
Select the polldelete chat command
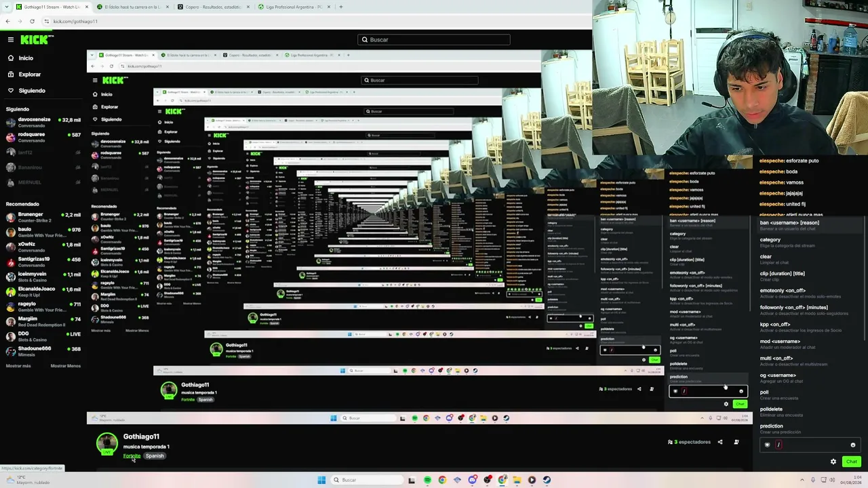click(809, 411)
